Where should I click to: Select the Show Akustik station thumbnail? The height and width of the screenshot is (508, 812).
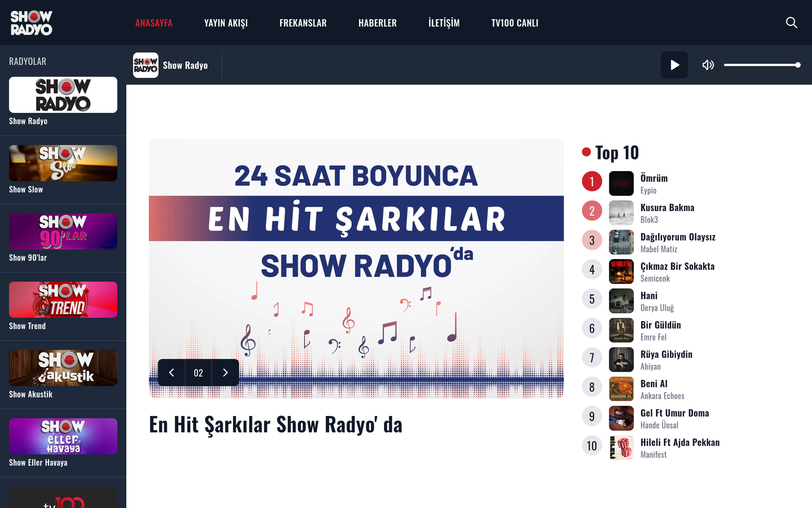coord(63,368)
